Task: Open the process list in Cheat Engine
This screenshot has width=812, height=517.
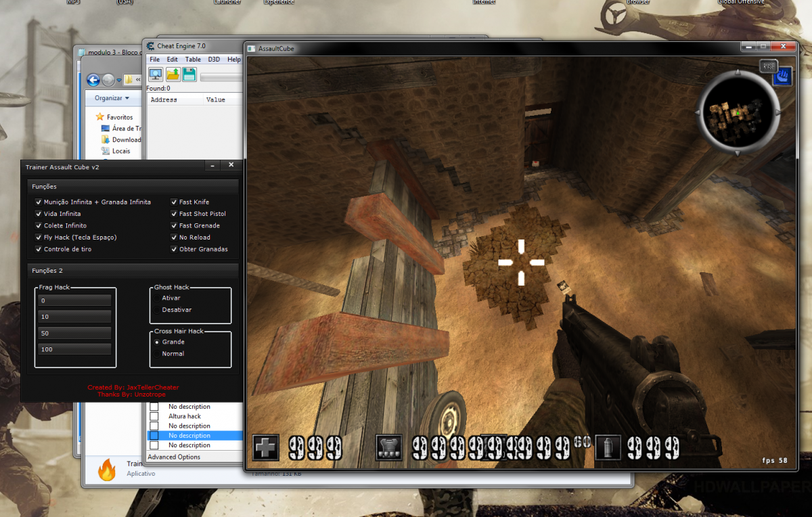Action: (x=156, y=74)
